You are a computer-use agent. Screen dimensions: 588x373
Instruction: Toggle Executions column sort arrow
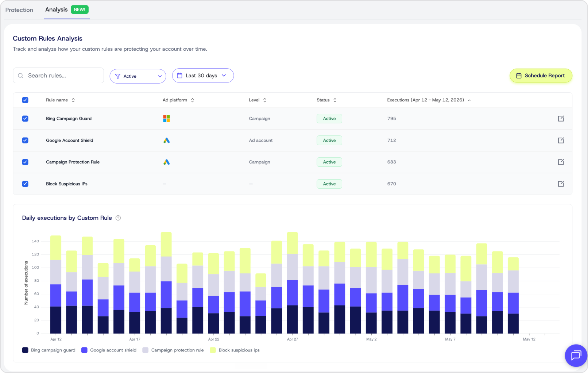point(469,100)
